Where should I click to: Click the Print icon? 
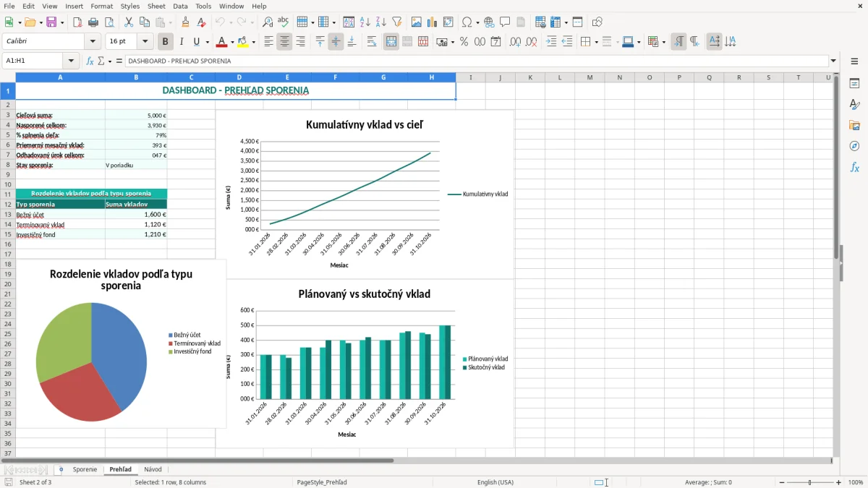click(93, 22)
